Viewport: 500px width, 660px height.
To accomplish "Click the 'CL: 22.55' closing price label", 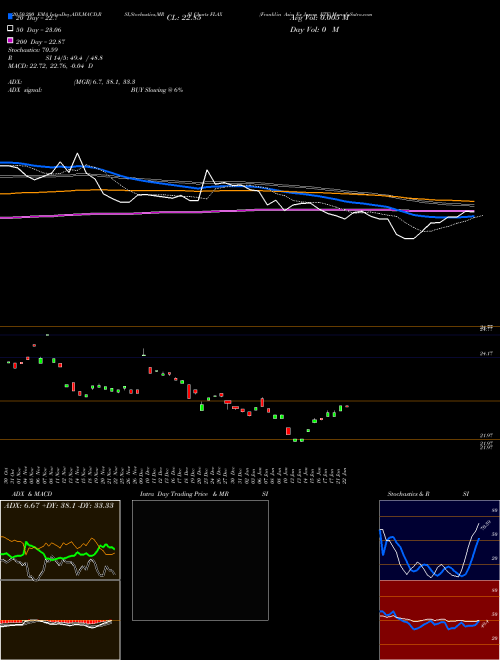I will pyautogui.click(x=184, y=18).
